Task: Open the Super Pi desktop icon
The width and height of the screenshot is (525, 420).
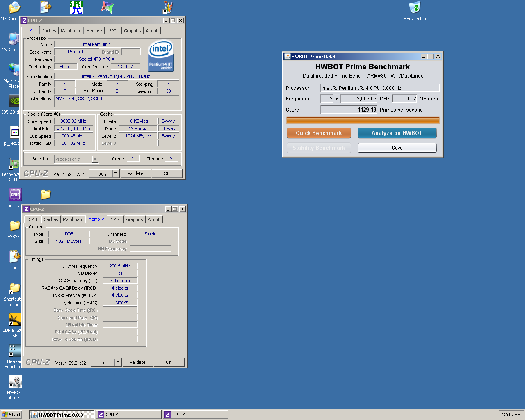Action: tap(77, 7)
